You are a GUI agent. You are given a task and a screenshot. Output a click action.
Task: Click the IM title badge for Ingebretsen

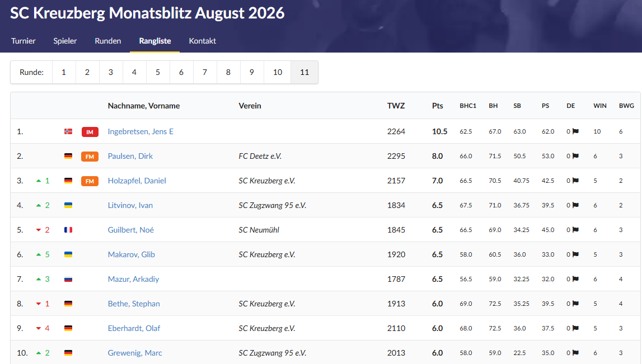(90, 132)
